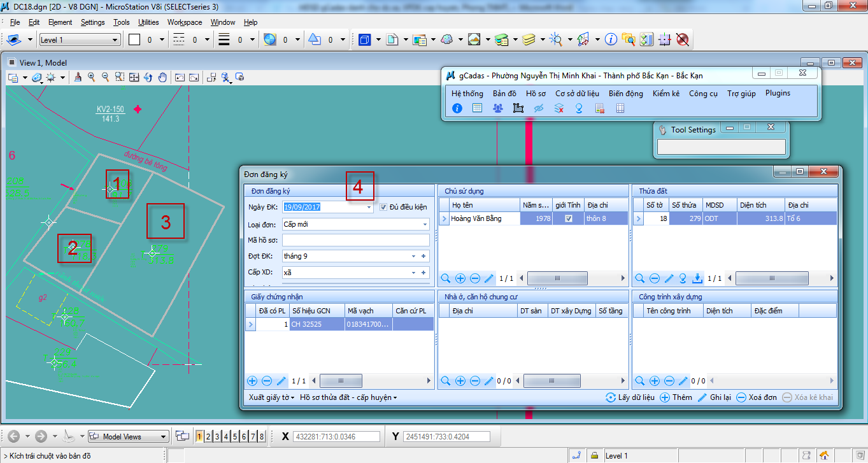Select the Zoom In magnifier in View toolbar
Screen dimensions: 868x463
92,78
